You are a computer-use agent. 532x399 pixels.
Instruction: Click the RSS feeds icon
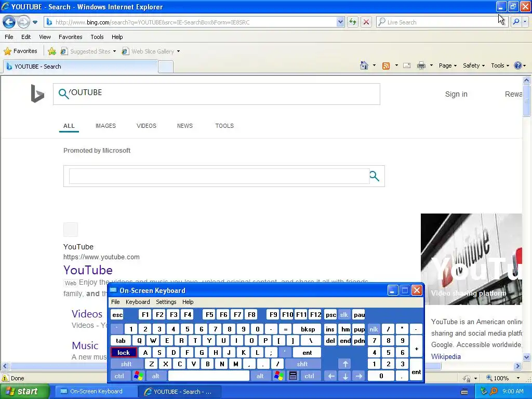click(386, 65)
